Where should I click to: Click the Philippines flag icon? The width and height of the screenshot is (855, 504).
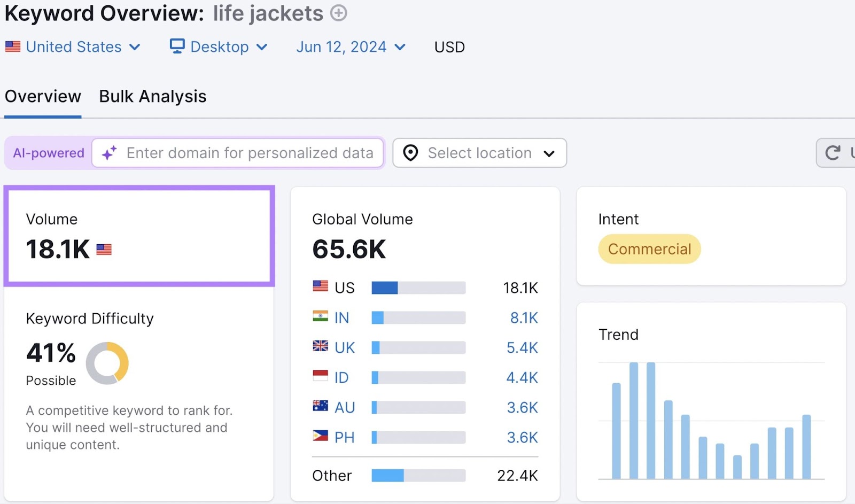321,436
